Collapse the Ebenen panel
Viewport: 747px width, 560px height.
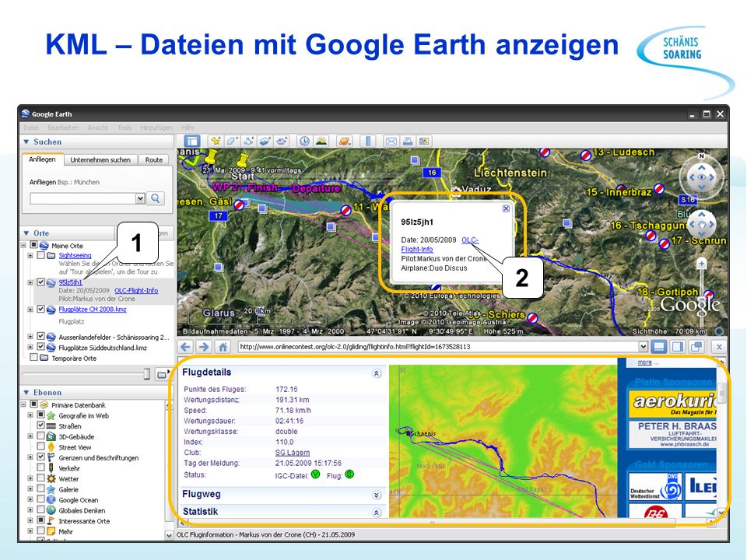pos(26,392)
